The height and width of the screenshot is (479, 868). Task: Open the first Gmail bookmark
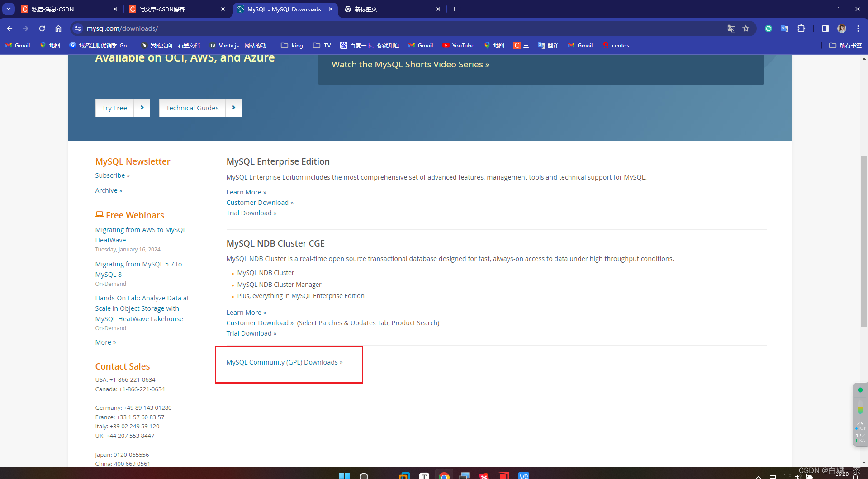pyautogui.click(x=18, y=46)
